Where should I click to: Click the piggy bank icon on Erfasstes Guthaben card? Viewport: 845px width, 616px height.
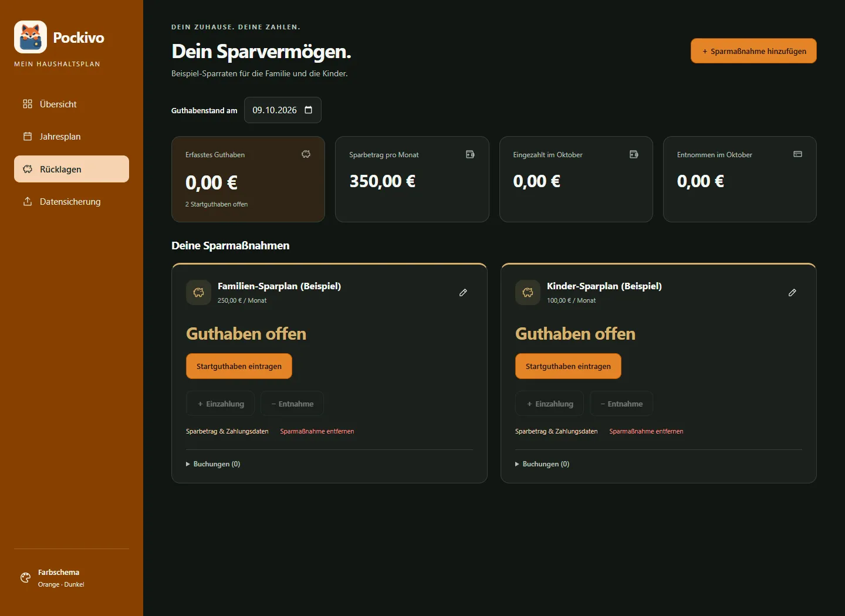click(x=306, y=154)
